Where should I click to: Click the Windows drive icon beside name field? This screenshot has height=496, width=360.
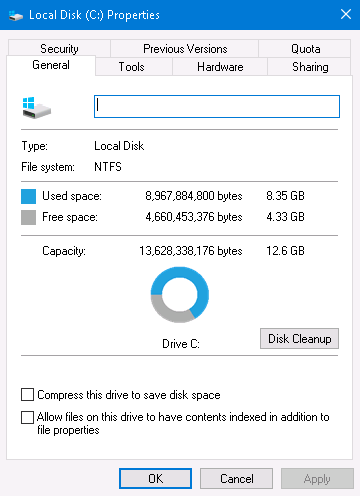(37, 107)
